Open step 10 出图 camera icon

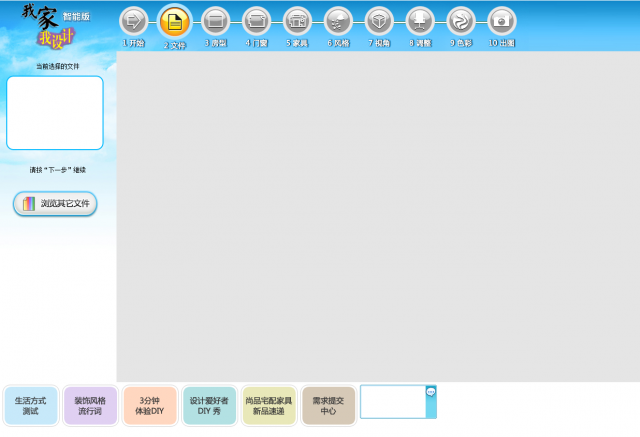point(502,21)
